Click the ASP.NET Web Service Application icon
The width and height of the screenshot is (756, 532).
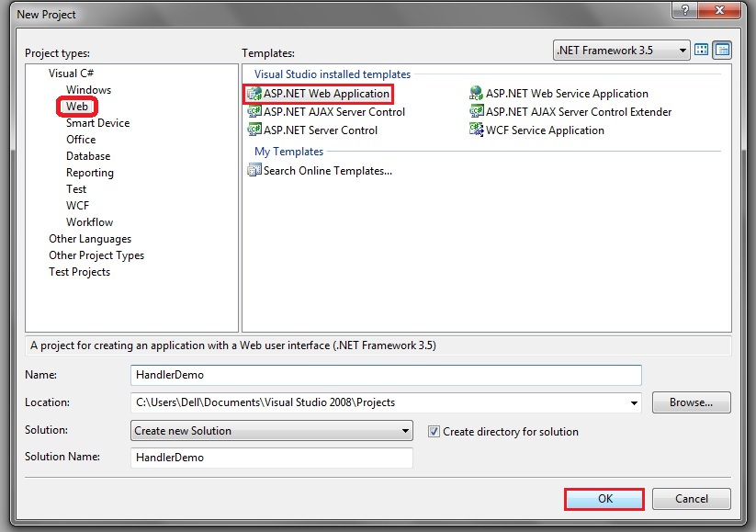477,93
